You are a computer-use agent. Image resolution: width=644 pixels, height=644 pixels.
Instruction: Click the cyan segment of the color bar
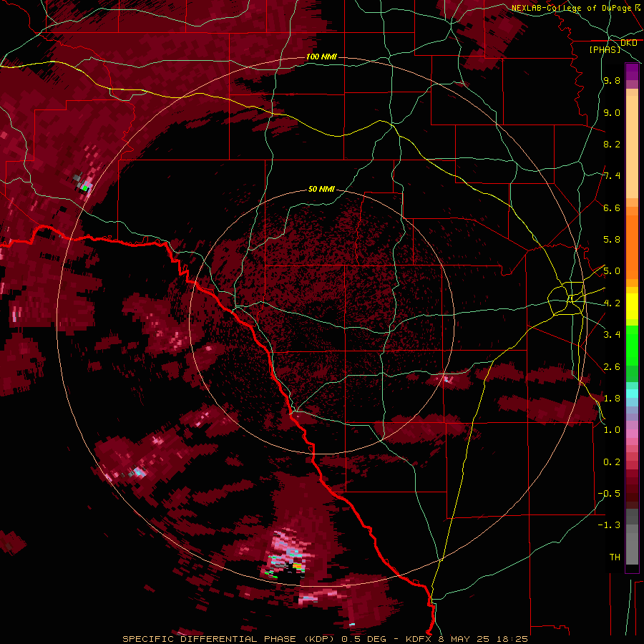pyautogui.click(x=632, y=394)
